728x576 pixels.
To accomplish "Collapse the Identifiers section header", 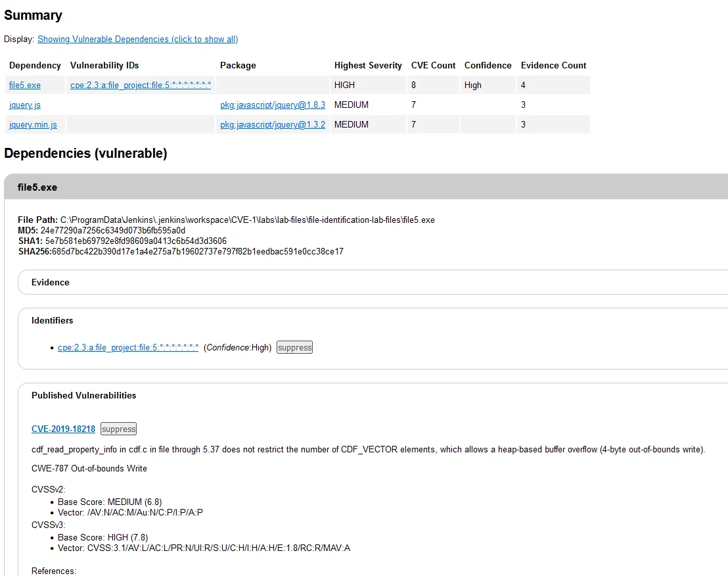I will 52,320.
